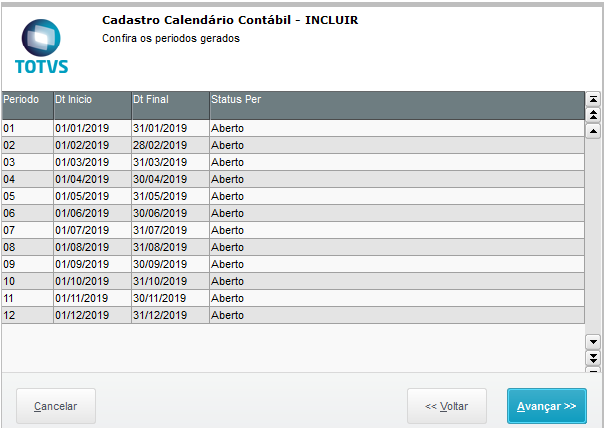The width and height of the screenshot is (605, 428).
Task: Select the row starting 01/06/2019
Action: [293, 213]
